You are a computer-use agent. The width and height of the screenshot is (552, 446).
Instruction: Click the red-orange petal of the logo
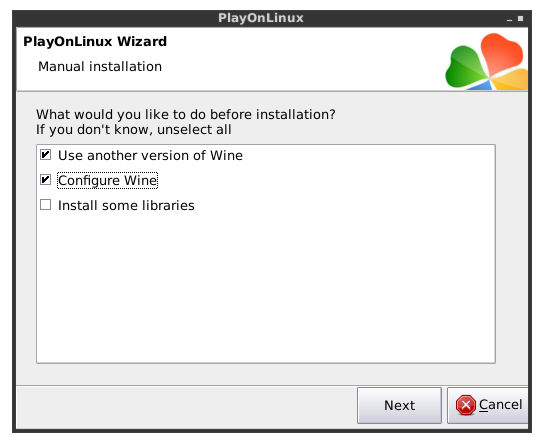[x=501, y=52]
